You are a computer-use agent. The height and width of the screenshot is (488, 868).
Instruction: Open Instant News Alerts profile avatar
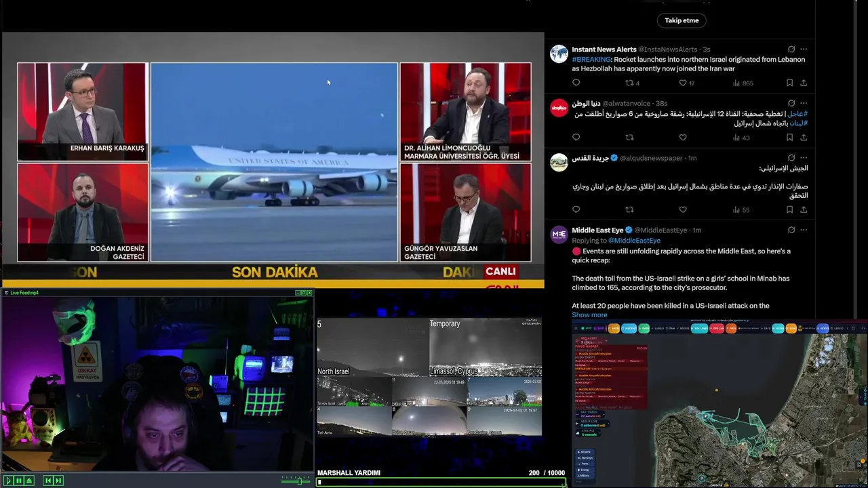pyautogui.click(x=559, y=54)
